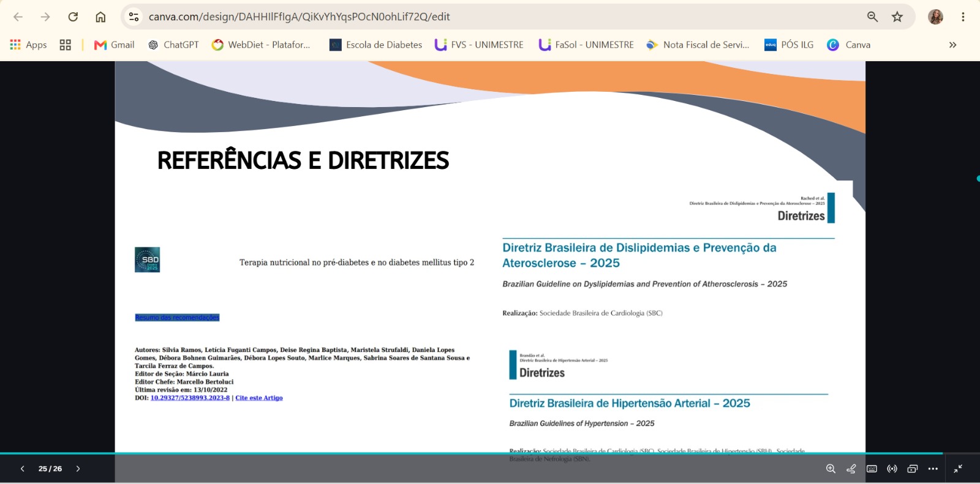This screenshot has height=484, width=980.
Task: Click the 'Resumo das recomendações' link
Action: pyautogui.click(x=177, y=318)
